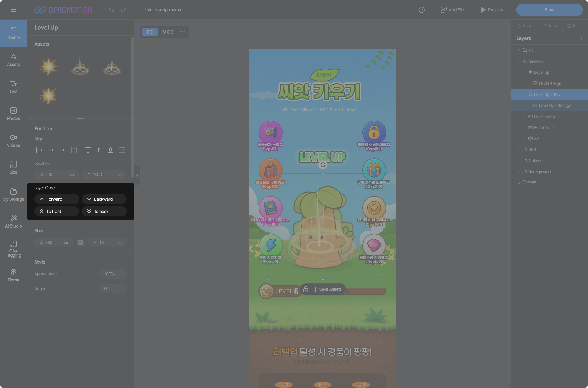Toggle the aspect ratio lock for size
Screen dimensions: 588x388
tap(81, 243)
